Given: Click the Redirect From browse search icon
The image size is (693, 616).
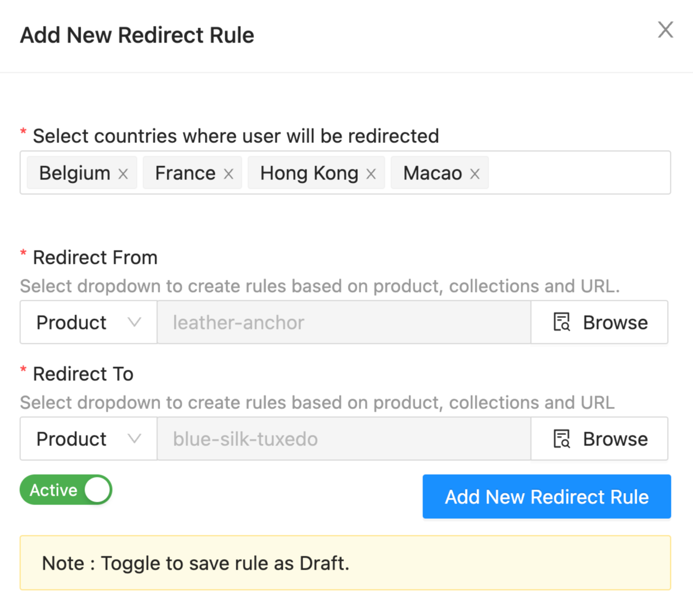Looking at the screenshot, I should pyautogui.click(x=562, y=322).
